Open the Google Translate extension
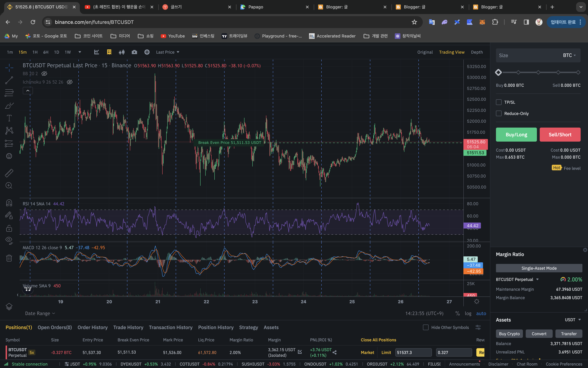The image size is (588, 368). pos(432,22)
